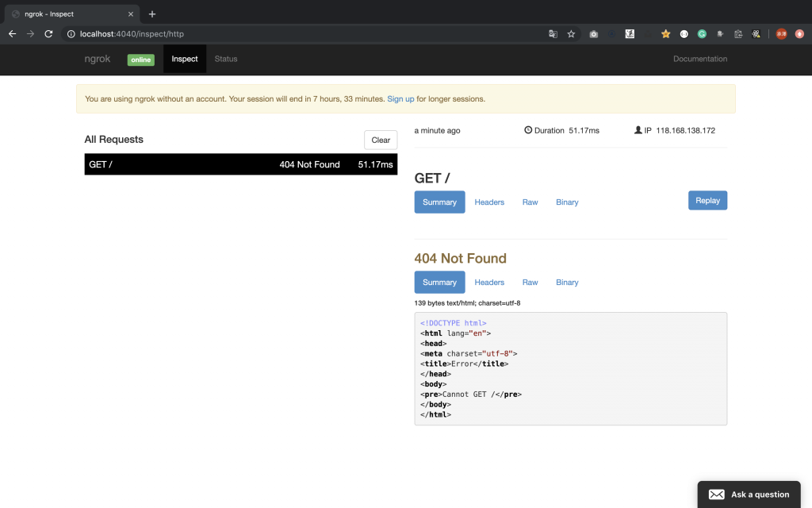Click the white circle brackets extension icon
The height and width of the screenshot is (508, 812).
pos(684,33)
